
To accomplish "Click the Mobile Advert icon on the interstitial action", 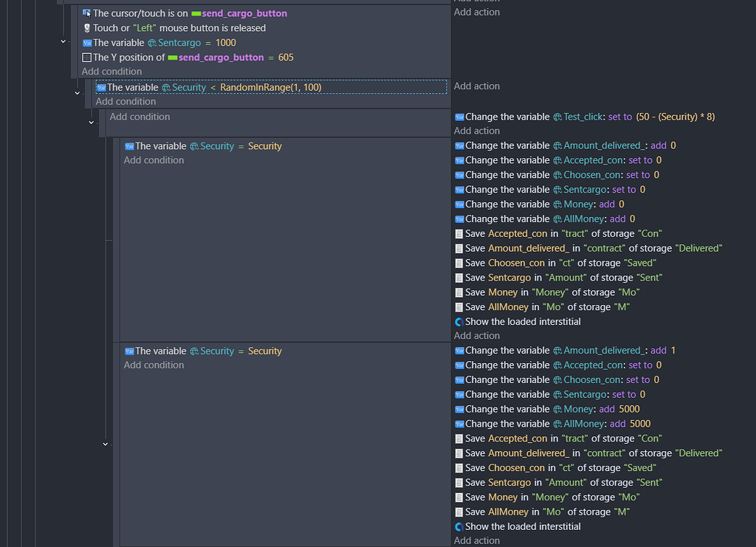I will 459,321.
